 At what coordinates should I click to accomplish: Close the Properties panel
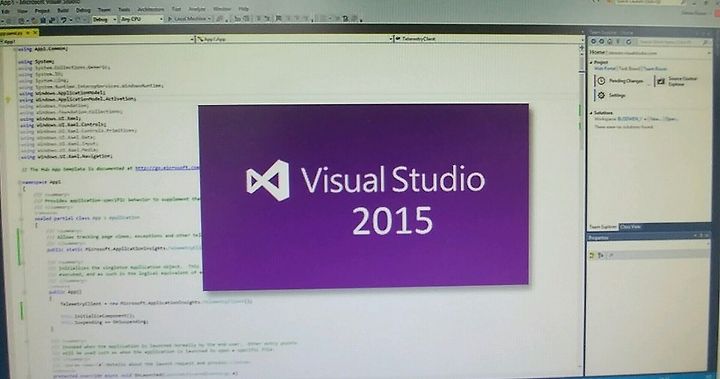click(x=708, y=236)
